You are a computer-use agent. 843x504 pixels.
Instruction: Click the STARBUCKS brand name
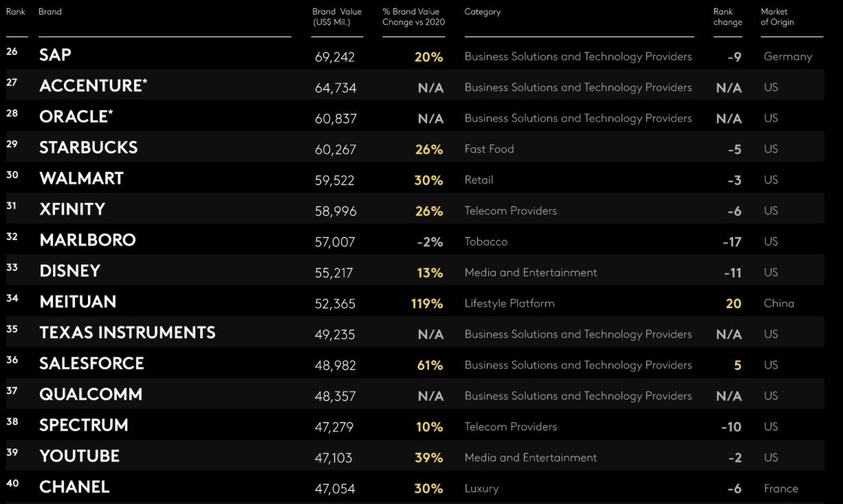(x=88, y=148)
